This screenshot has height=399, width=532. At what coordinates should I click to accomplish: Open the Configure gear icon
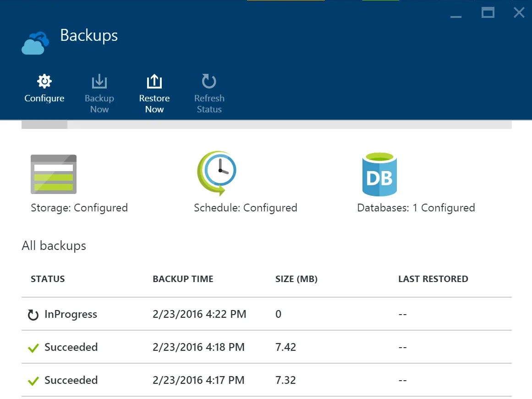point(44,81)
